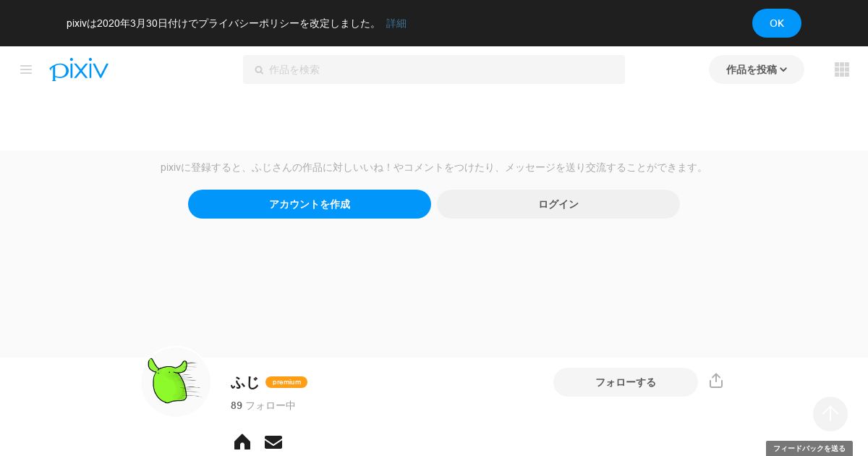The width and height of the screenshot is (868, 456).
Task: Open the hamburger side menu
Action: [26, 69]
